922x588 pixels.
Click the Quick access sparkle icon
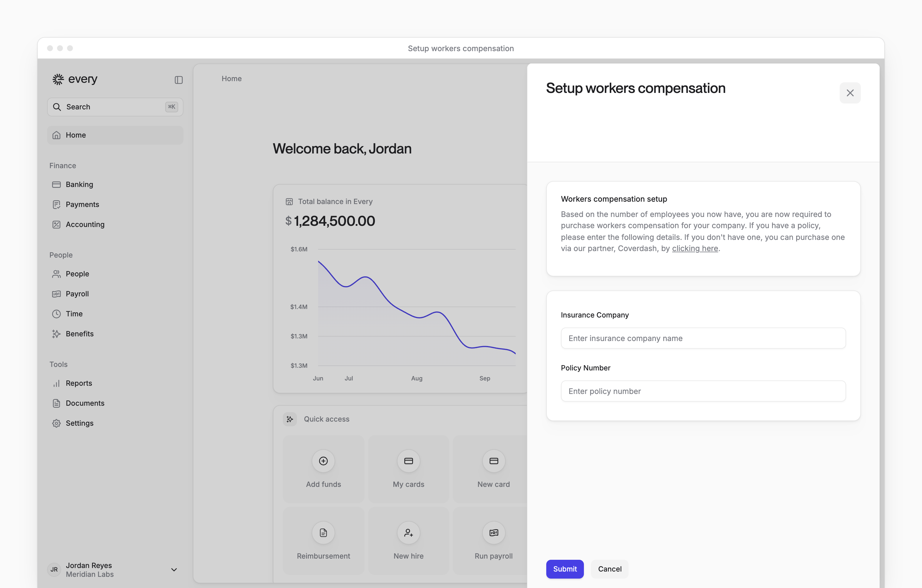(290, 419)
